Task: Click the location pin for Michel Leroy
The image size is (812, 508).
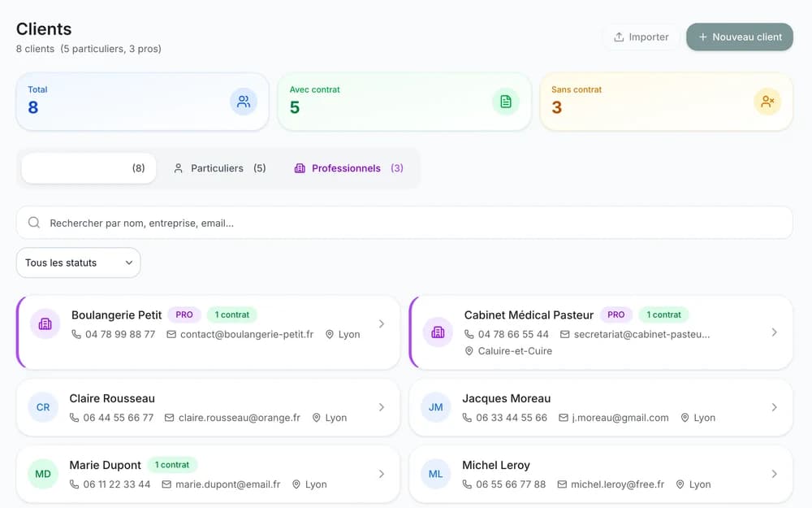Action: (680, 484)
